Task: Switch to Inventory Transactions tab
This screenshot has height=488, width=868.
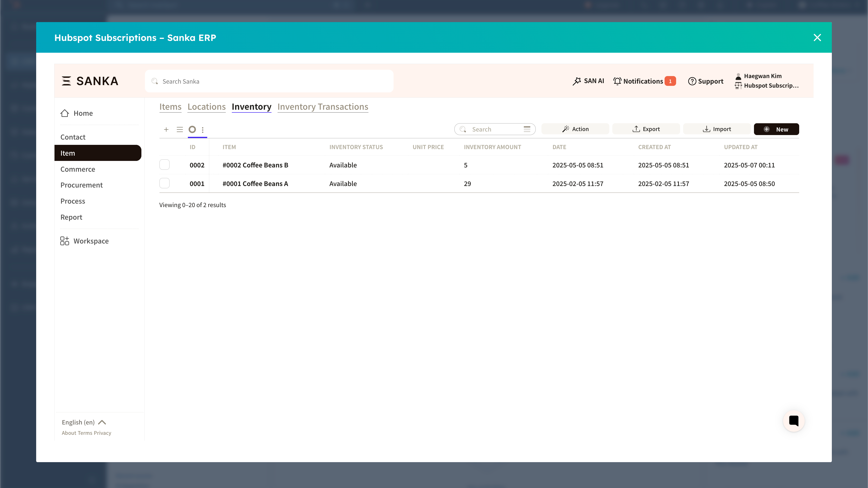Action: tap(322, 107)
